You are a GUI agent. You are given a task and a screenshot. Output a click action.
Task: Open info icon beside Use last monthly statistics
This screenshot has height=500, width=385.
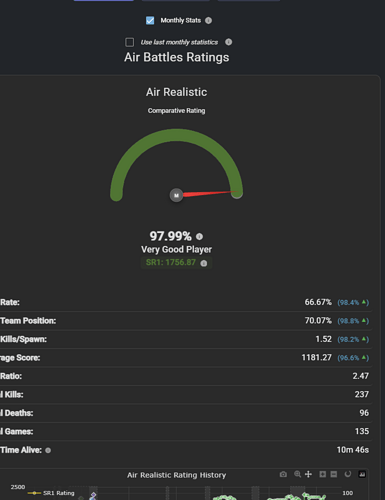[x=228, y=42]
